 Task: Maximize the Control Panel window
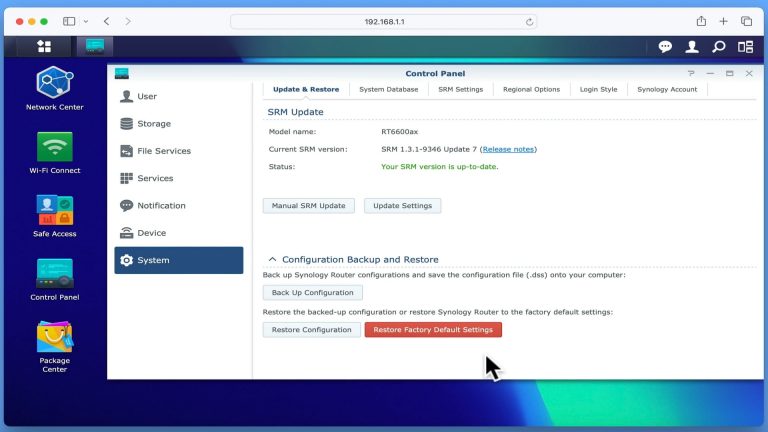730,73
